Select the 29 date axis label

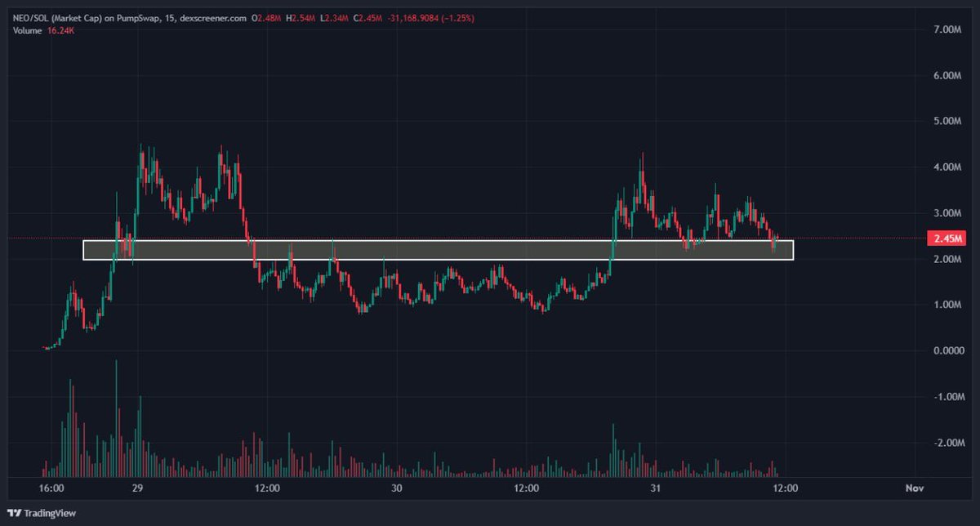[x=137, y=488]
